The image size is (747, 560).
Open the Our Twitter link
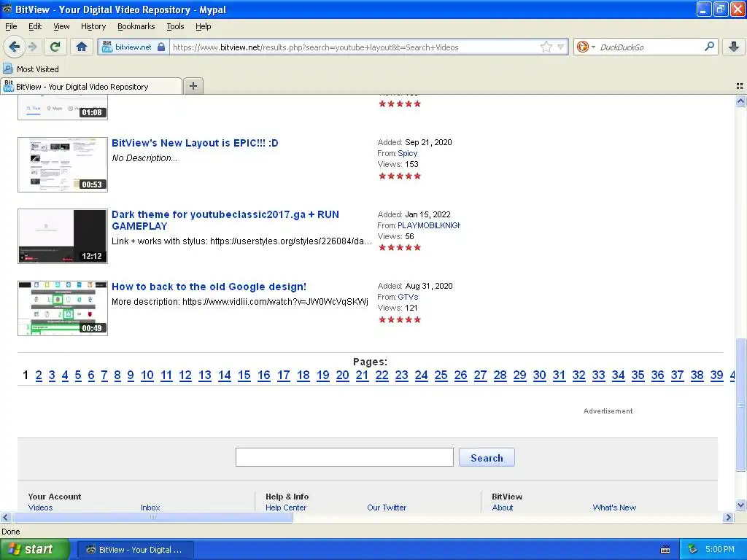[387, 507]
